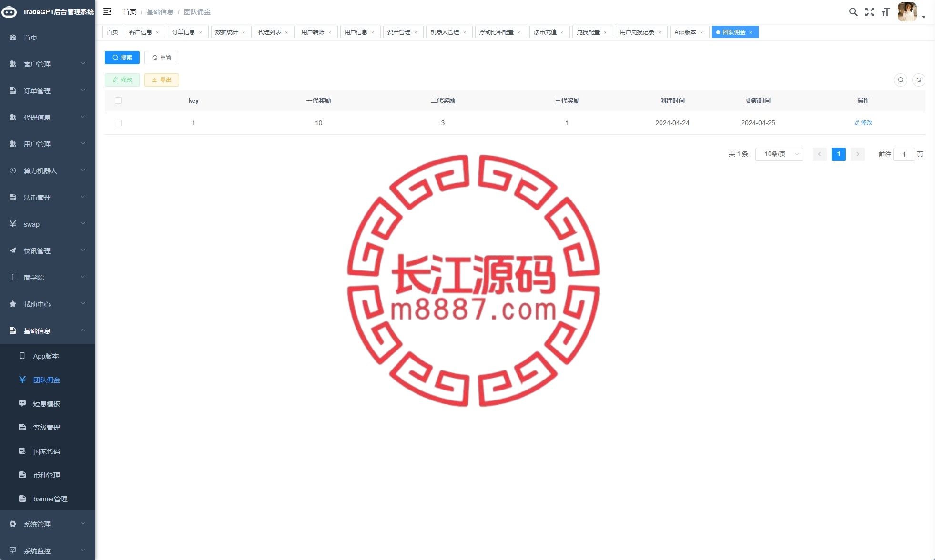Enter fullscreen mode via header icon
This screenshot has height=560, width=935.
pyautogui.click(x=870, y=12)
